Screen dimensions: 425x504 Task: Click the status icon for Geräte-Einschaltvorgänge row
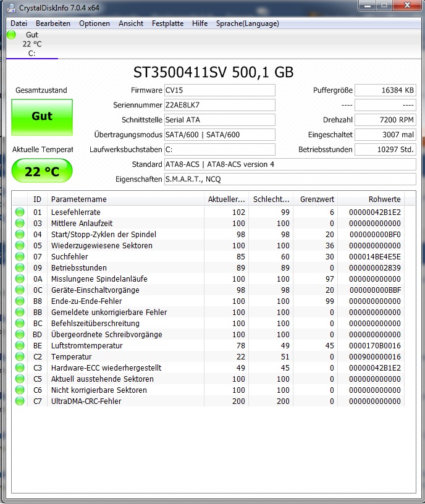tap(20, 290)
